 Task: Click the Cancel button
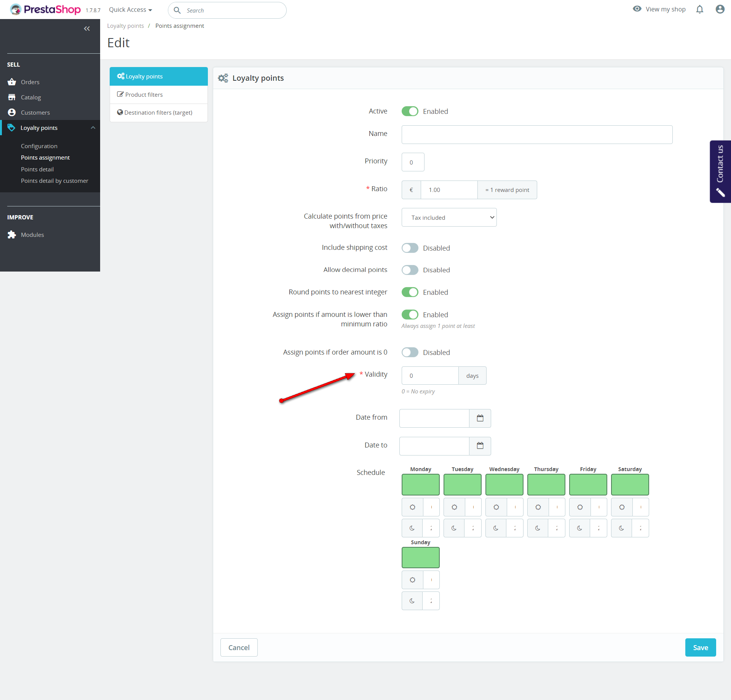click(239, 647)
